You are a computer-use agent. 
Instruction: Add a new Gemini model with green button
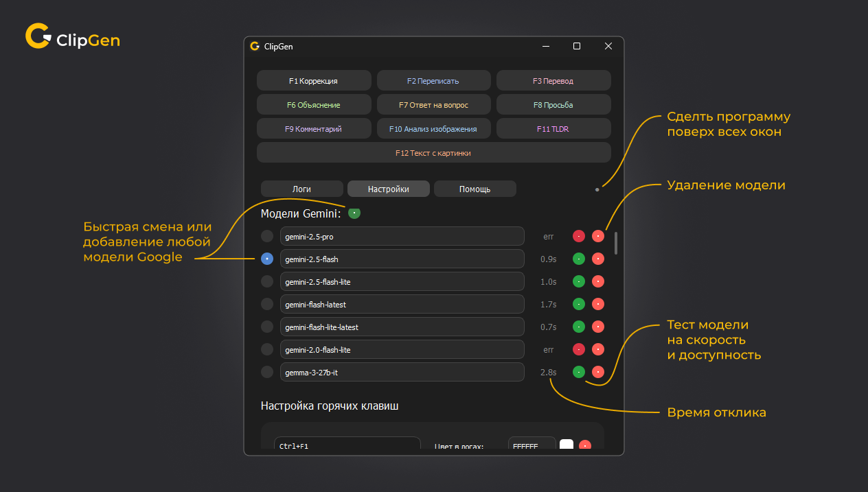[354, 213]
